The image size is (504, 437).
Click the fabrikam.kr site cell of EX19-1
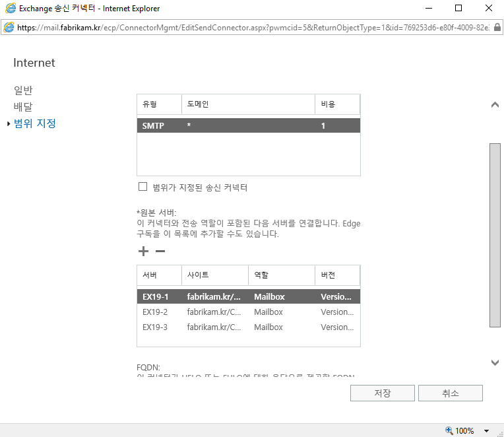pos(214,296)
